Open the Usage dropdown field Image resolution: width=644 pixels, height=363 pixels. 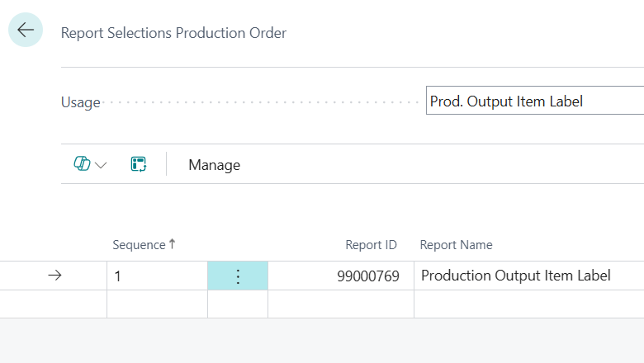(534, 101)
